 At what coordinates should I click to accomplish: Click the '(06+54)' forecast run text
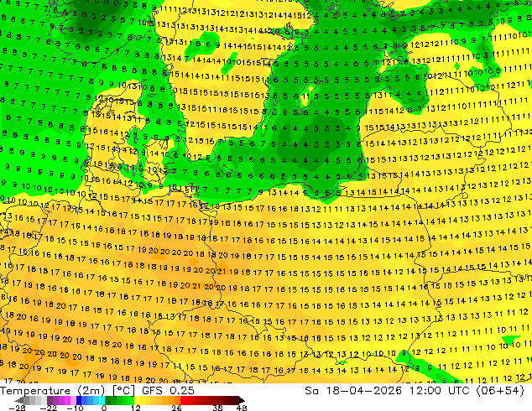(500, 391)
